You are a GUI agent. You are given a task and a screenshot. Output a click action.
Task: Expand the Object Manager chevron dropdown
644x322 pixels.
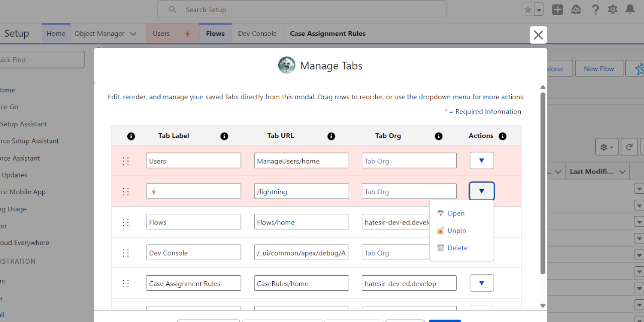[x=133, y=34]
